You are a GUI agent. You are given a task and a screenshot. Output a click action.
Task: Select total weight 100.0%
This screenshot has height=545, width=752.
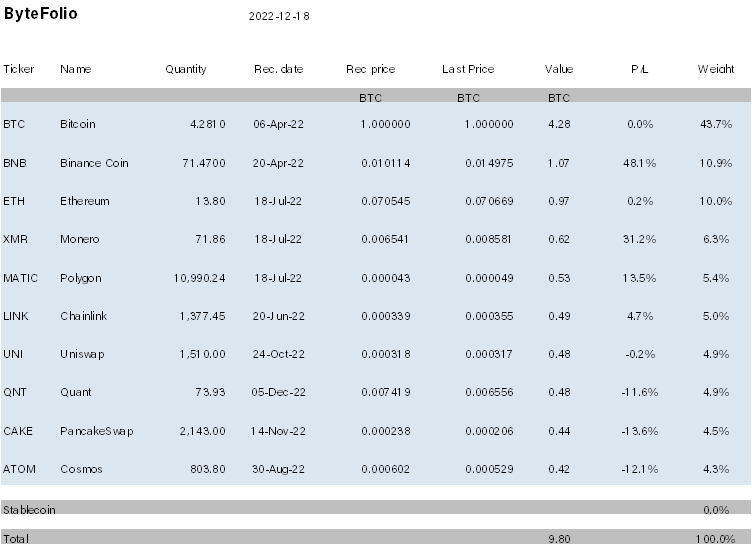[x=716, y=539]
